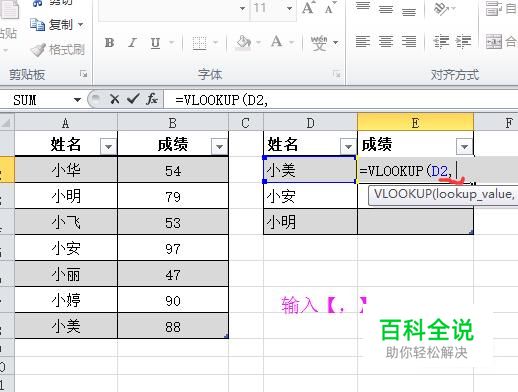This screenshot has height=392, width=518.
Task: Click cell with score 88
Action: 173,326
